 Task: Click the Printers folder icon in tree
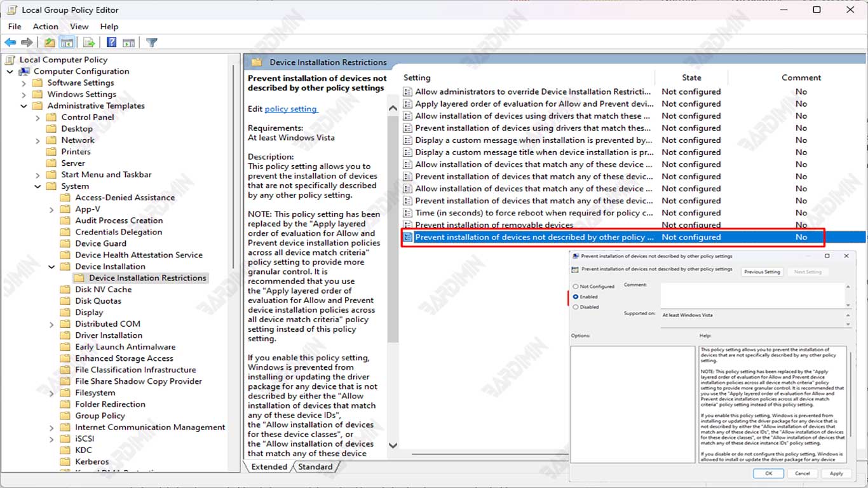pos(51,152)
